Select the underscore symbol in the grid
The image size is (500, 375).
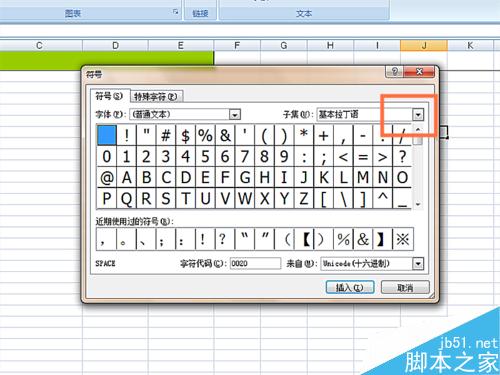tap(402, 199)
